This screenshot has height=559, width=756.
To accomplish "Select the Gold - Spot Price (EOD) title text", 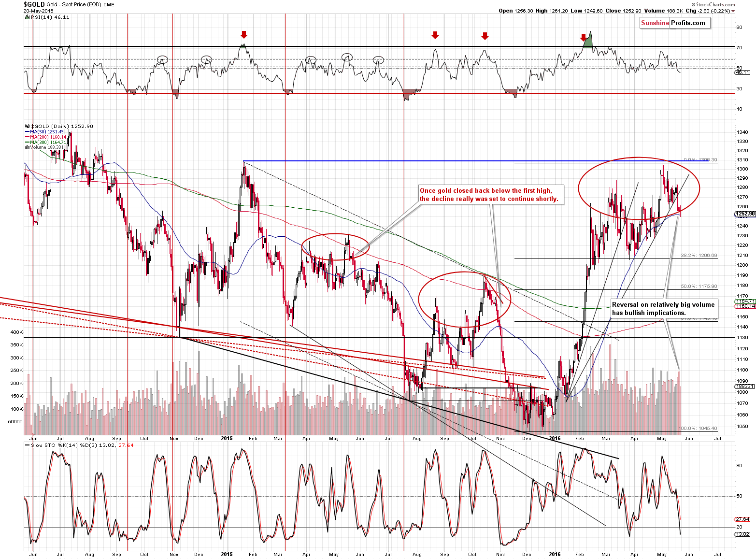I will (74, 5).
